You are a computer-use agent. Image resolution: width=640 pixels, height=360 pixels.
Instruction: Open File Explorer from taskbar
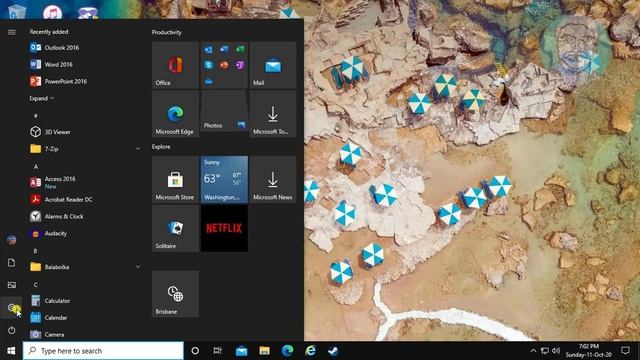pyautogui.click(x=264, y=351)
